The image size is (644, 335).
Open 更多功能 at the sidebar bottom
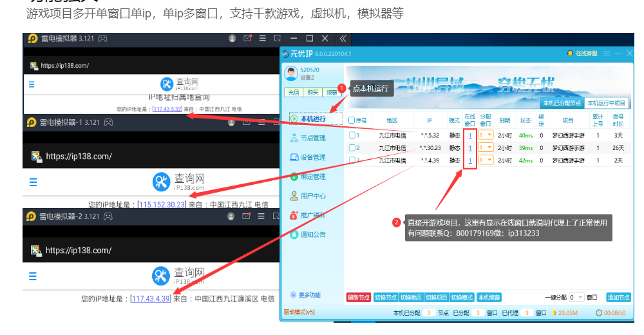(305, 294)
